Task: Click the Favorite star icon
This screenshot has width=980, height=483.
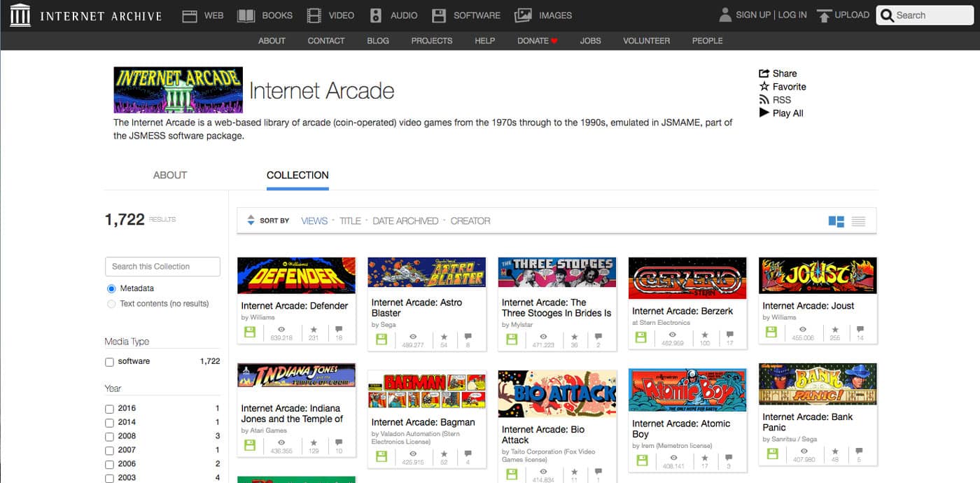Action: pos(764,87)
